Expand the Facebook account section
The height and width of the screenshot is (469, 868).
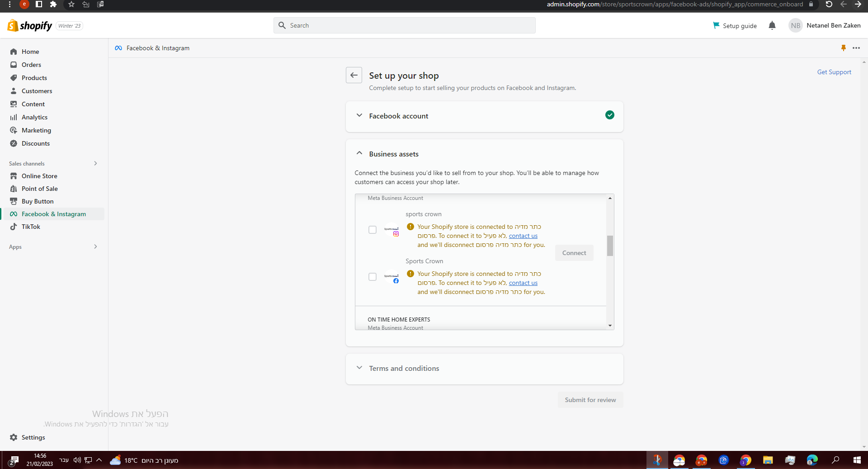pos(359,115)
